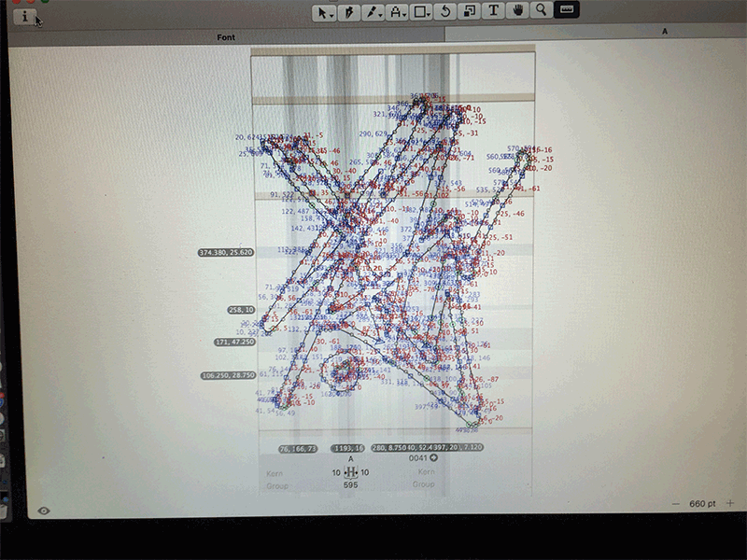
Task: Deactivate the highlighted Measurement ruler tool
Action: click(567, 9)
